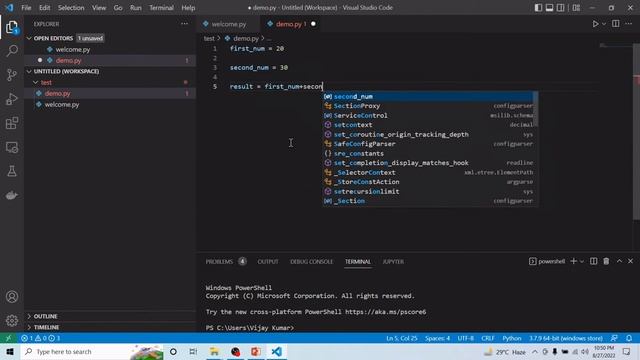The image size is (640, 360).
Task: Open errors and warnings status indicator
Action: [x=40, y=338]
